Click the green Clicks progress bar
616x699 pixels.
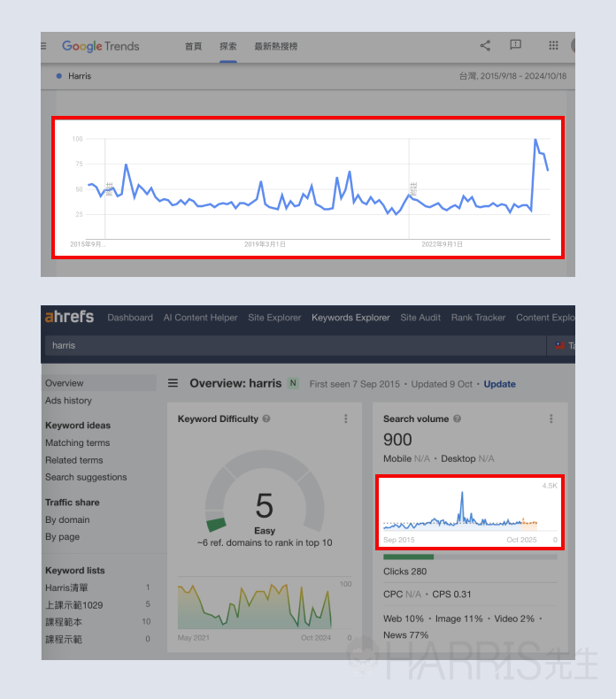click(409, 557)
